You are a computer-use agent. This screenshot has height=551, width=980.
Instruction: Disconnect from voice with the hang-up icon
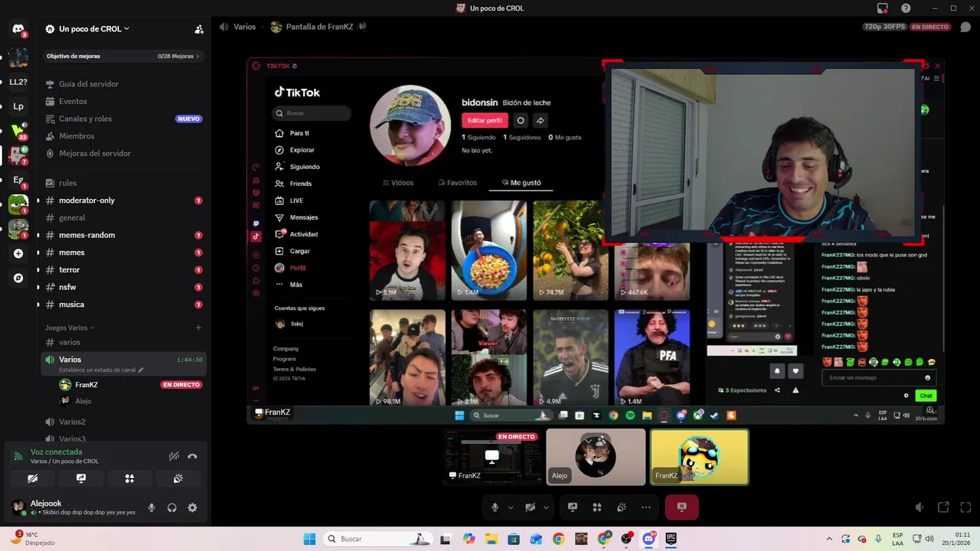192,456
